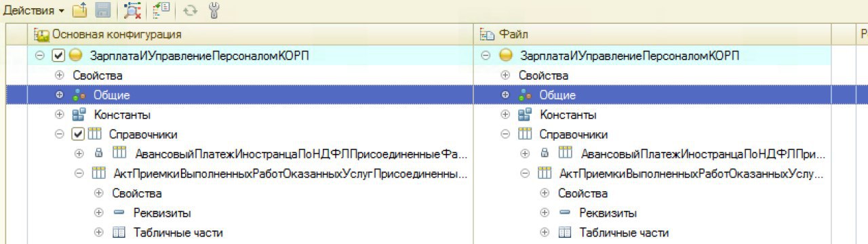Image resolution: width=868 pixels, height=244 pixels.
Task: Expand catalog-level Свойства in Файл pane
Action: point(545,193)
